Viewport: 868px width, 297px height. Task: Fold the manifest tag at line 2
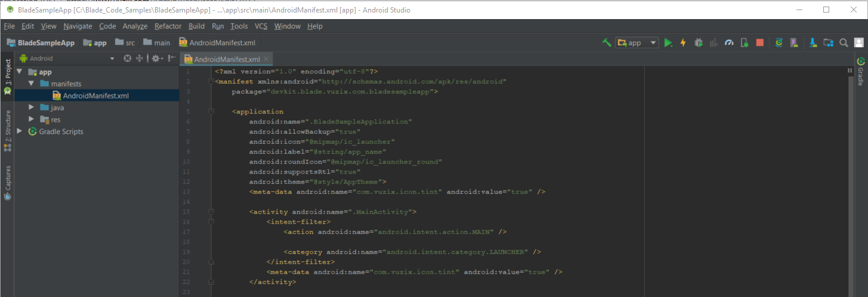coord(211,82)
